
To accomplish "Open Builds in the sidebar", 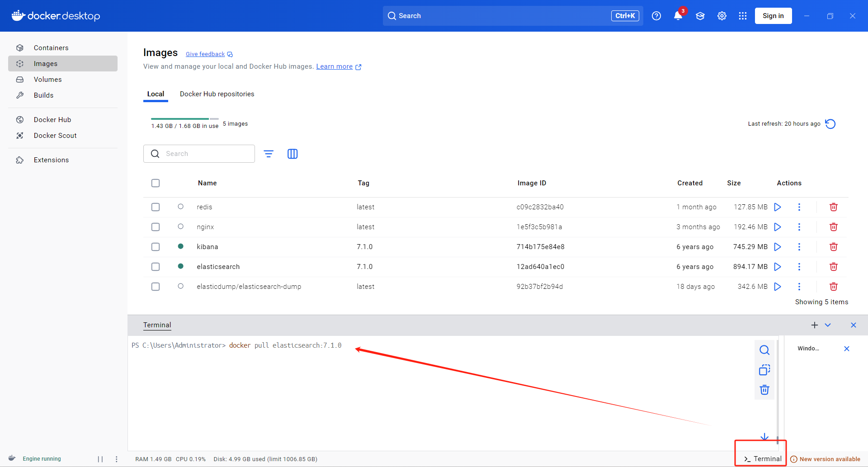I will (63, 95).
